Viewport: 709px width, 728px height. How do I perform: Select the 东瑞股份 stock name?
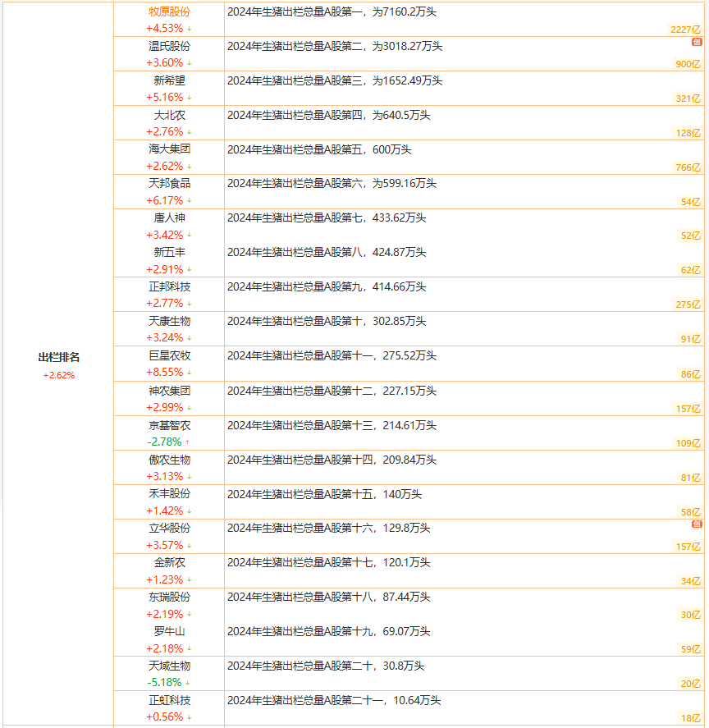(x=170, y=597)
